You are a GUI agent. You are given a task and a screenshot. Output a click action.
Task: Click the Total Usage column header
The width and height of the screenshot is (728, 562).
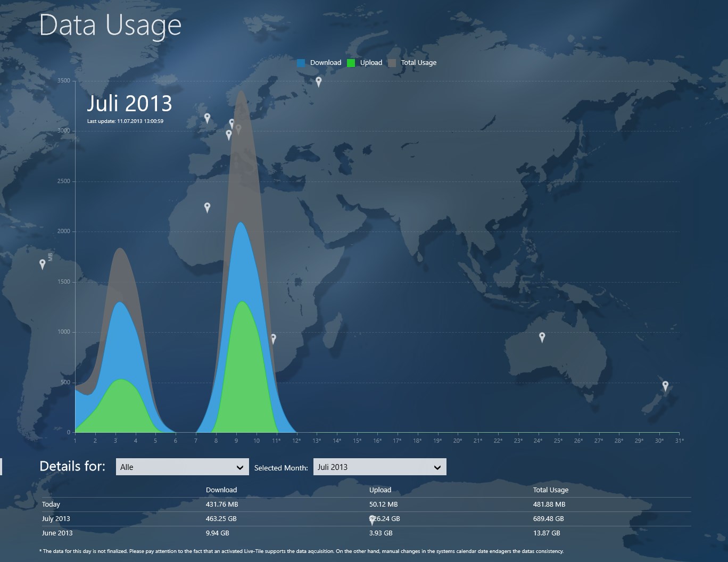(550, 490)
